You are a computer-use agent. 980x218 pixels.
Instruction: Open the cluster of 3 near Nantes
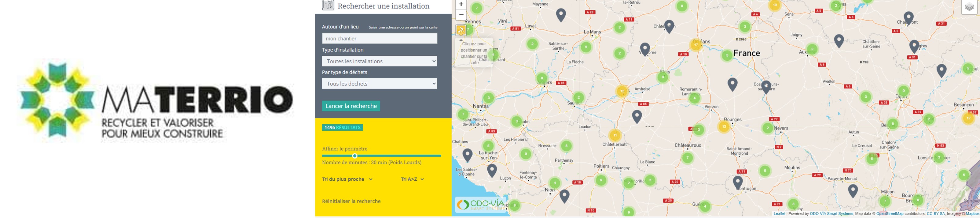(x=489, y=98)
